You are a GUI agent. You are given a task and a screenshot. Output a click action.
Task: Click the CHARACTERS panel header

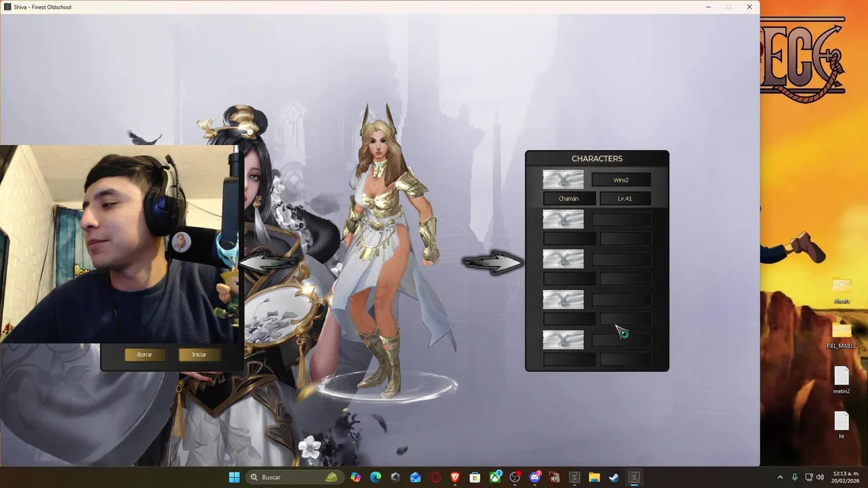(597, 159)
